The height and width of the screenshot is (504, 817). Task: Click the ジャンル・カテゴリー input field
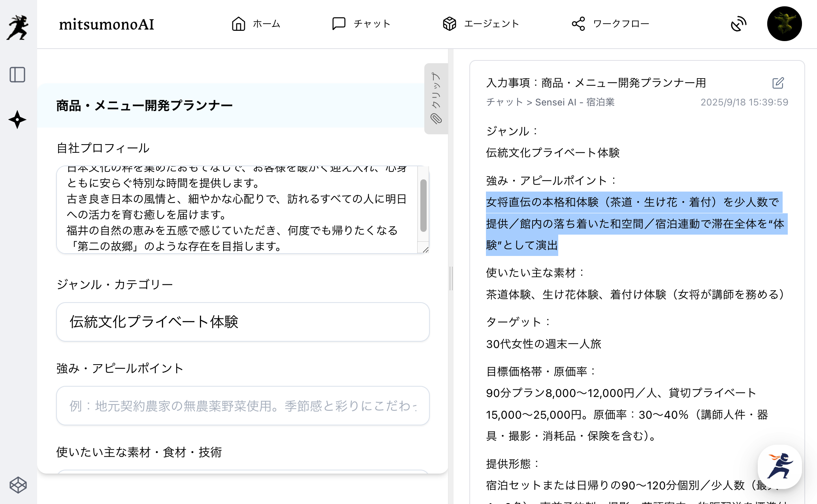[243, 322]
